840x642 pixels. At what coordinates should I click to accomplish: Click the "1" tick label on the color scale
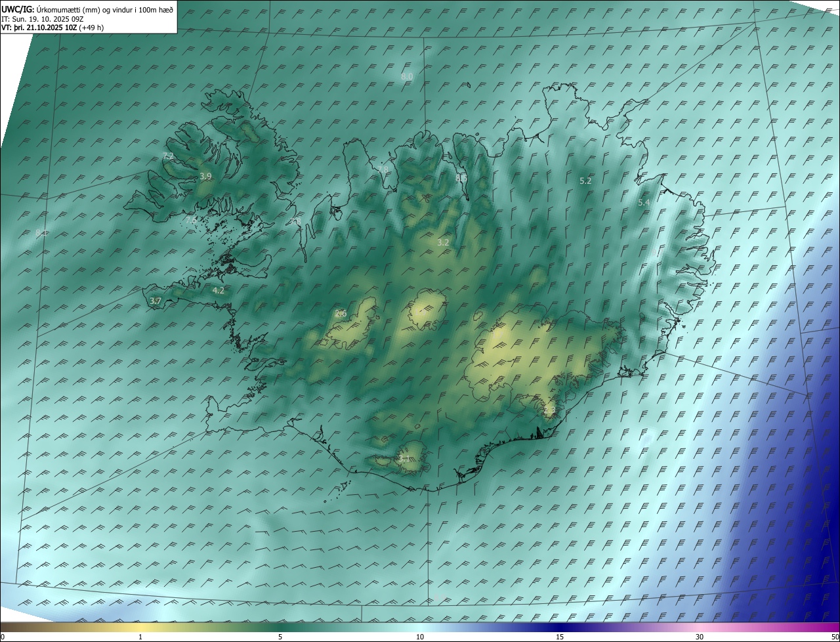coord(140,637)
